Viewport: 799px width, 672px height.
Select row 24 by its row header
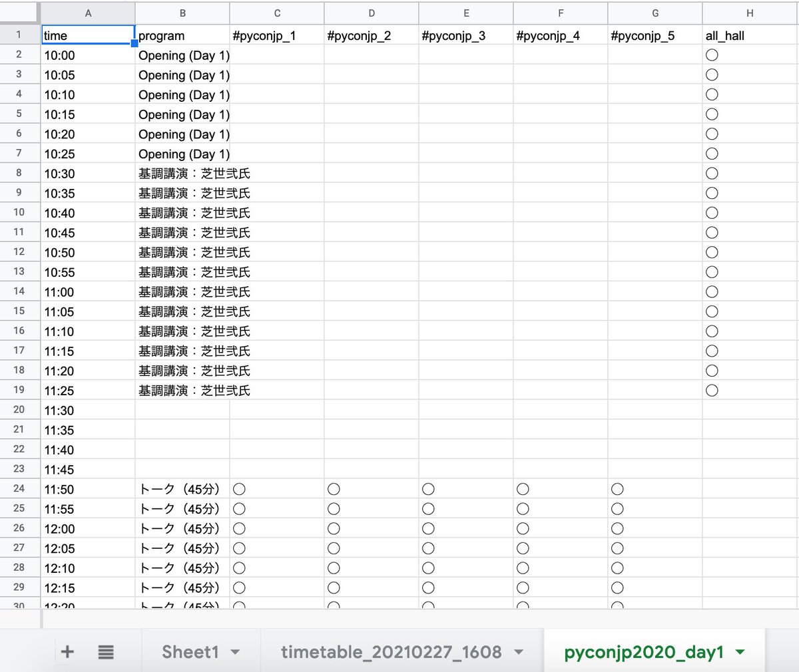coord(19,489)
